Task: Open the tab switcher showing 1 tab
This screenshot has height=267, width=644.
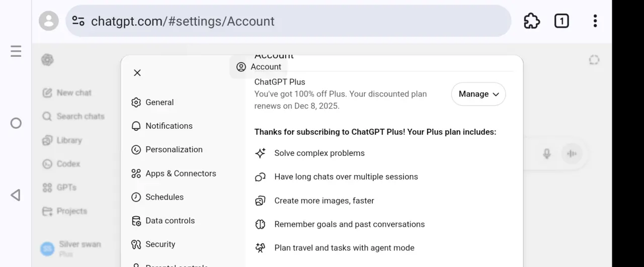Action: tap(561, 21)
